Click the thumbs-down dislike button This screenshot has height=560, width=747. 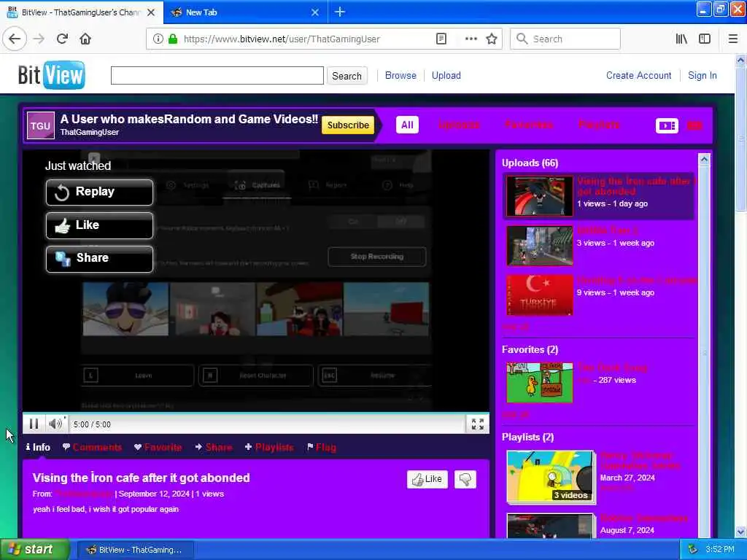pyautogui.click(x=465, y=479)
